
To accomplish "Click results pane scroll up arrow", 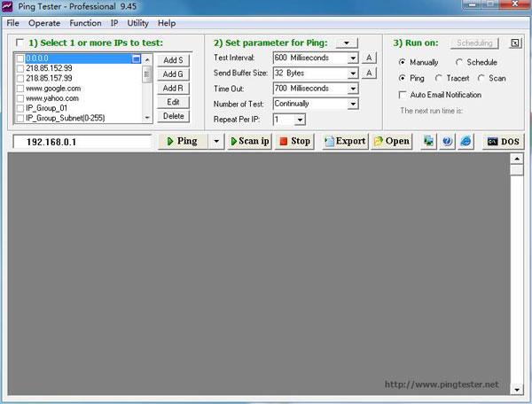I will [x=516, y=159].
